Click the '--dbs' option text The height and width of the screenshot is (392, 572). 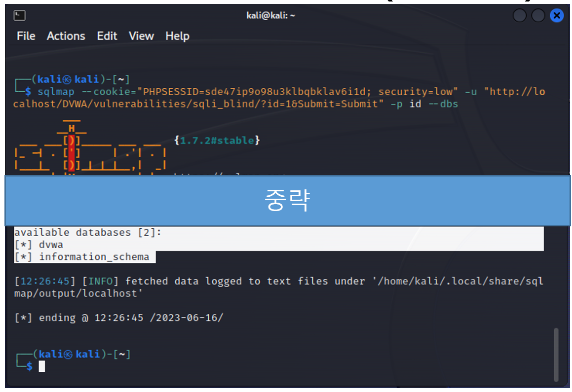pos(443,104)
